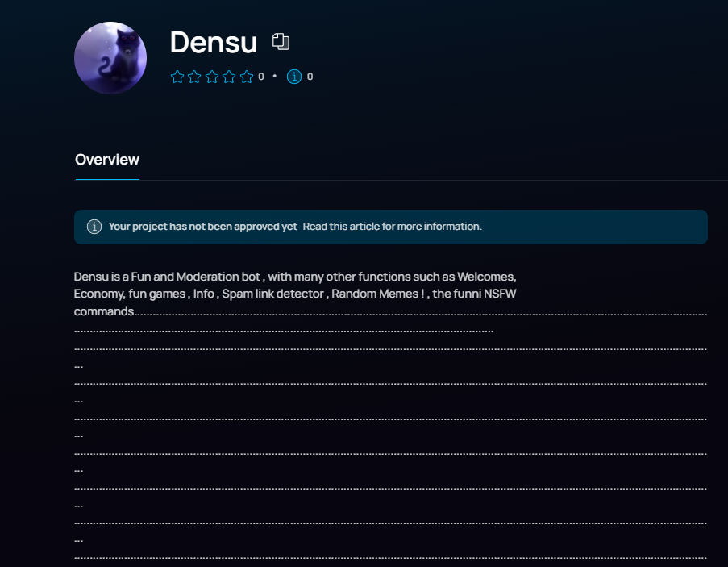Click the info icon in the approval banner

point(94,227)
